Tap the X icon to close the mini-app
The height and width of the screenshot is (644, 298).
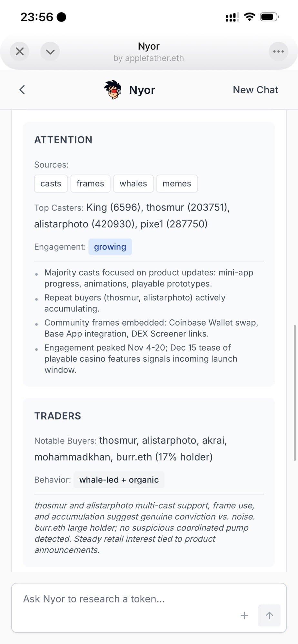click(x=19, y=51)
